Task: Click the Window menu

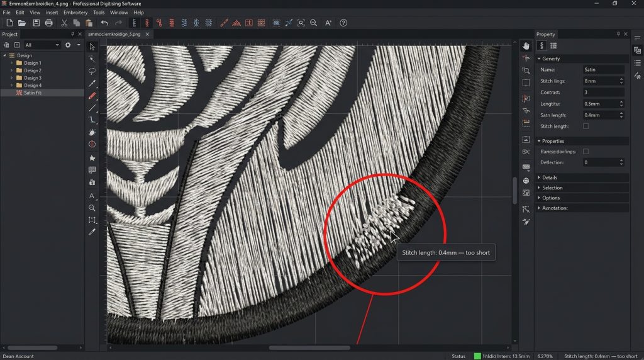Action: coord(119,13)
